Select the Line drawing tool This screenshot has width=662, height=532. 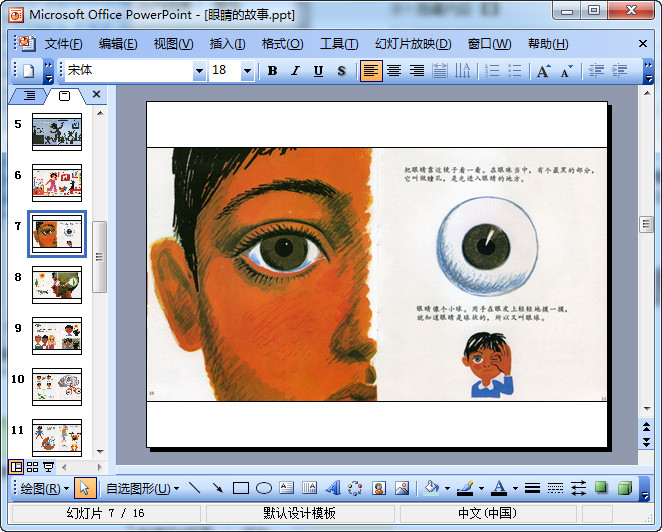point(195,489)
